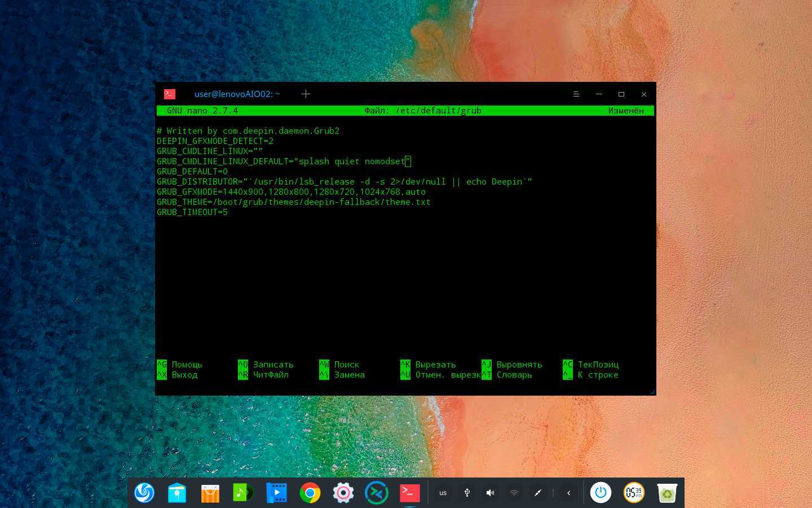Maximize the terminal window
The image size is (812, 508).
coord(621,94)
